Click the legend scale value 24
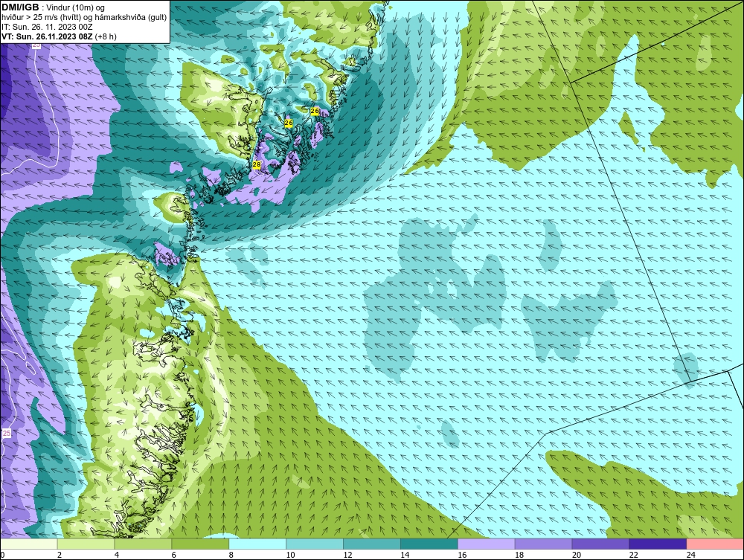The height and width of the screenshot is (560, 744). click(691, 555)
